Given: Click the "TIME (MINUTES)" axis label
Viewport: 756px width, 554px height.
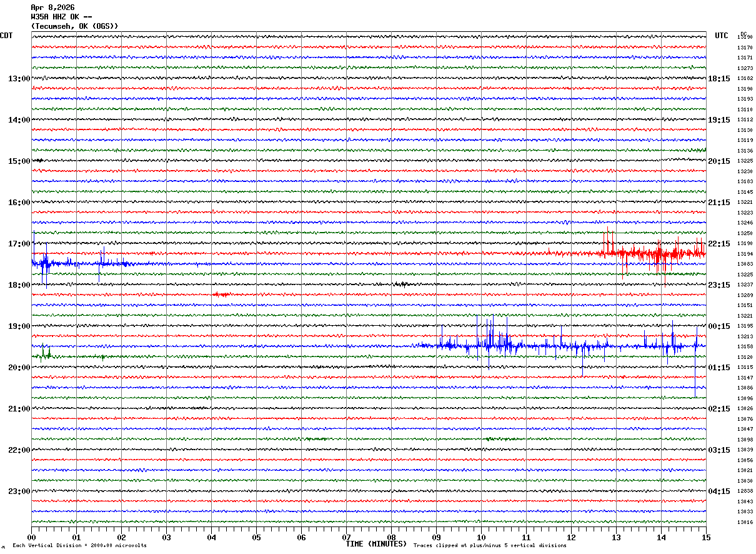Looking at the screenshot, I should (376, 544).
